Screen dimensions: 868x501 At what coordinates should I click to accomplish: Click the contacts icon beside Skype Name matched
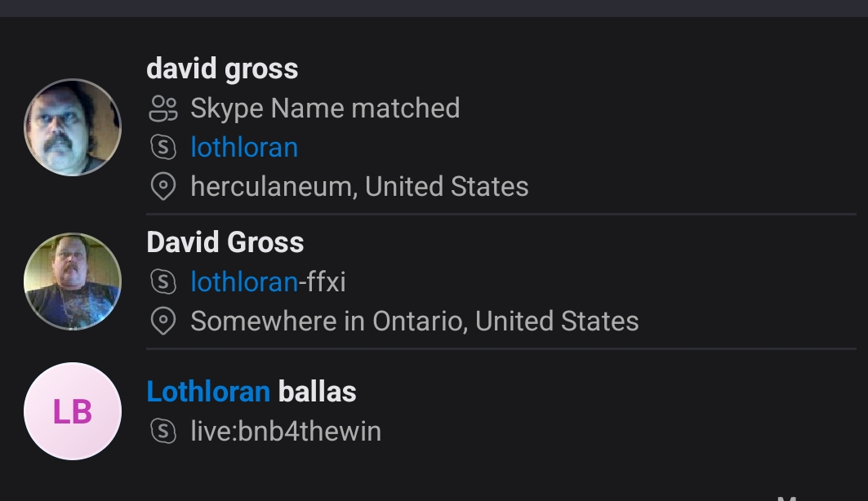[163, 109]
